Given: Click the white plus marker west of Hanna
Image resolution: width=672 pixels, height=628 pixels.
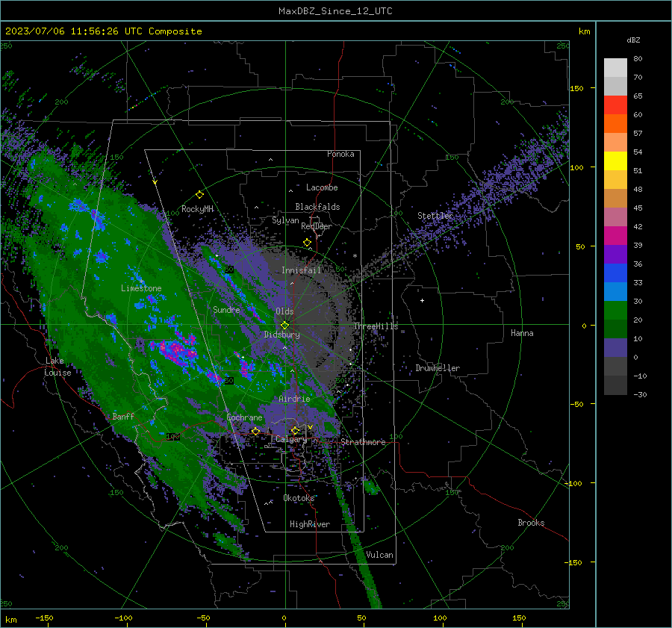Looking at the screenshot, I should tap(422, 300).
